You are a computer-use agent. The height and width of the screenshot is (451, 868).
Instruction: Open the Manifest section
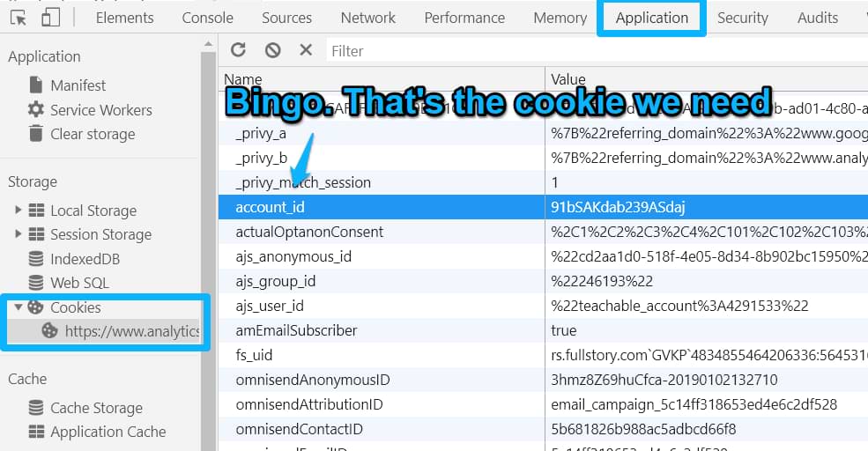(x=78, y=85)
